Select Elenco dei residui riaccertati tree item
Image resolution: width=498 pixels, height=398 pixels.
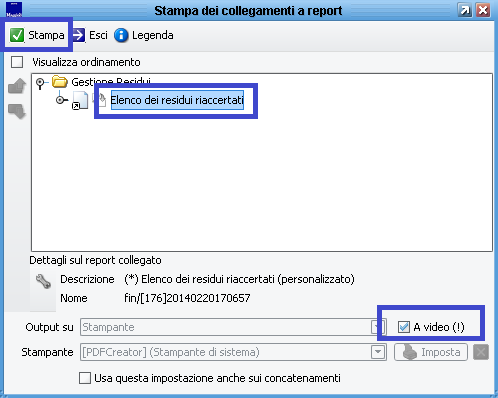(x=177, y=100)
